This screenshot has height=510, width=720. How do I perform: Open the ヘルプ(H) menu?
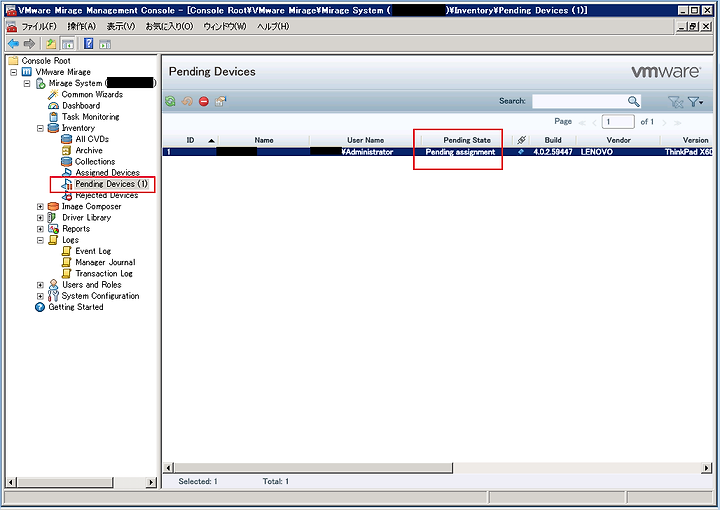click(273, 26)
